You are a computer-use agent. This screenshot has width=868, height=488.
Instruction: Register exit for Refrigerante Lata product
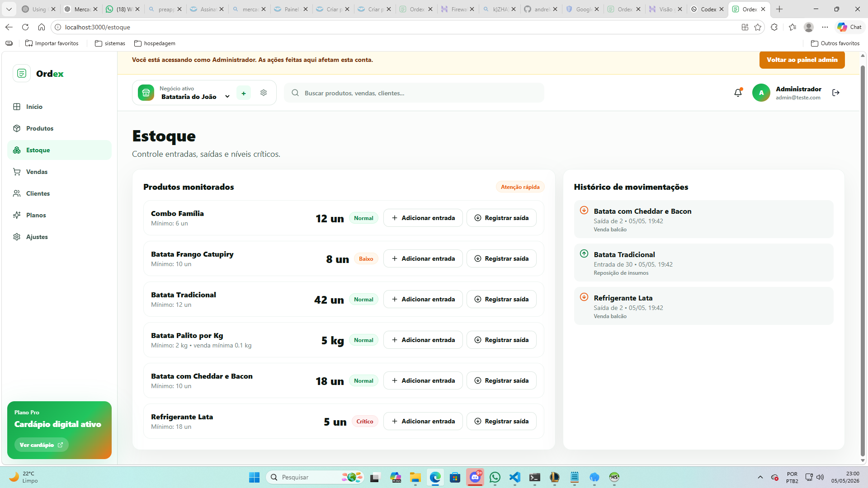(501, 421)
